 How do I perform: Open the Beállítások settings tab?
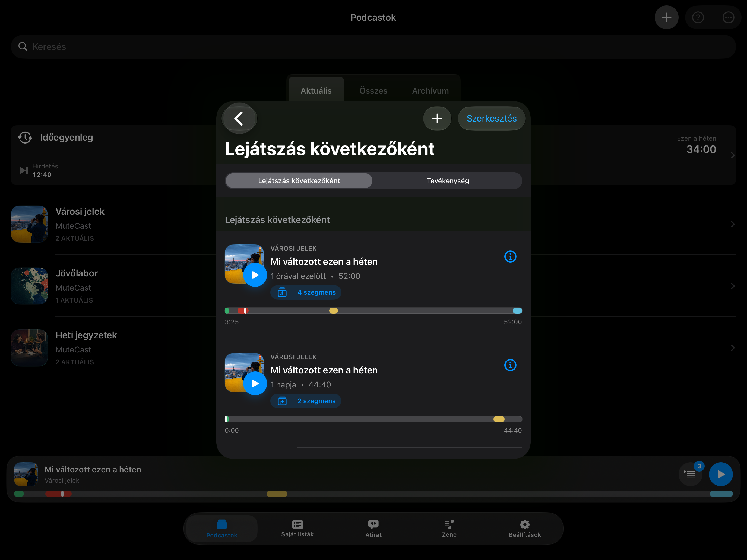[x=525, y=529]
